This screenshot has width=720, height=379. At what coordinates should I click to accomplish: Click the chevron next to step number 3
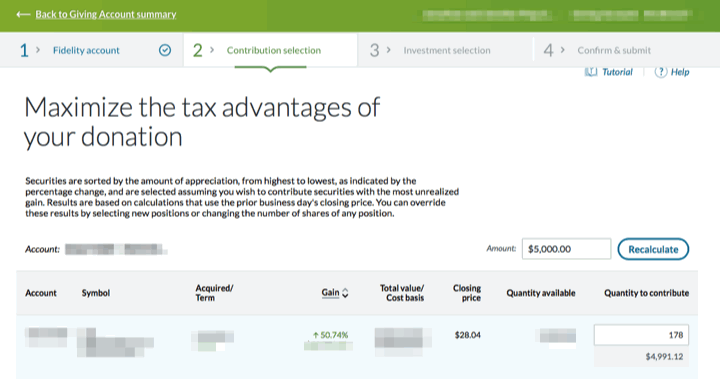pos(388,50)
